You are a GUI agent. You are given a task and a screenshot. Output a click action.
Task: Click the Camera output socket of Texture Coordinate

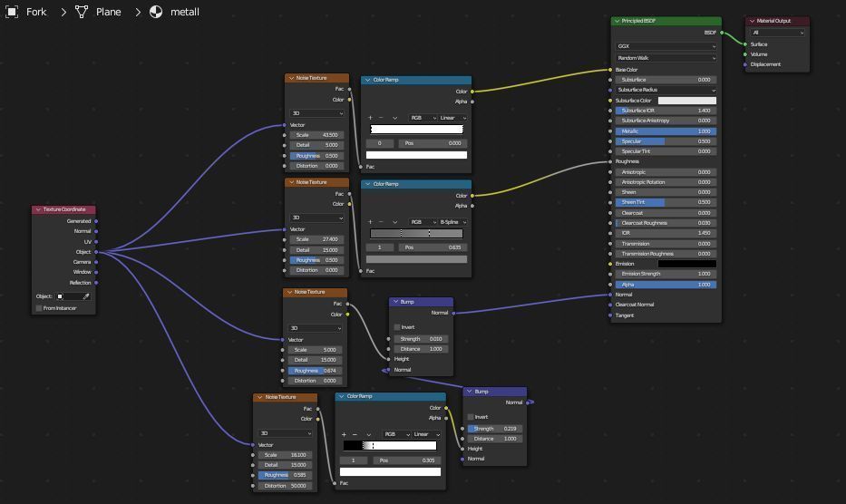coord(96,262)
